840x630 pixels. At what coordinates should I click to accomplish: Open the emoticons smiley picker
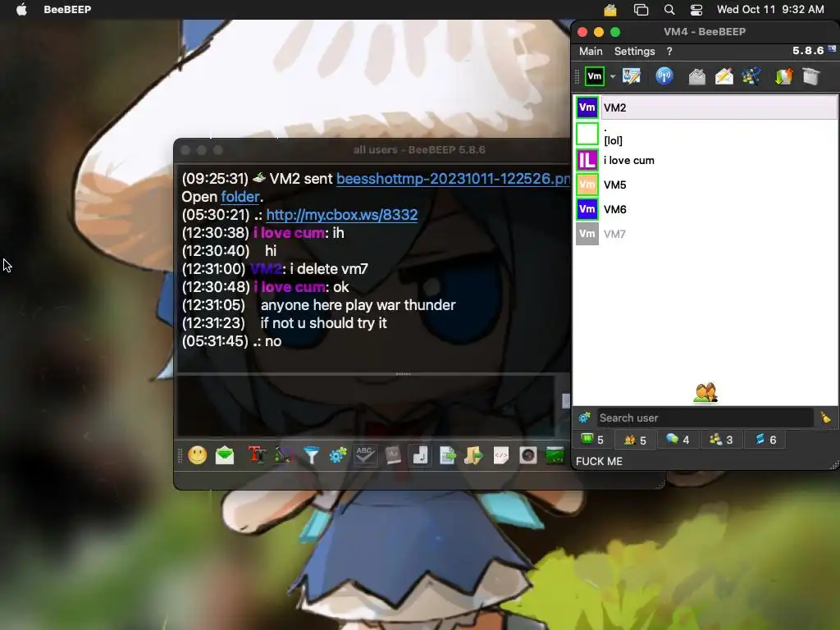[197, 455]
